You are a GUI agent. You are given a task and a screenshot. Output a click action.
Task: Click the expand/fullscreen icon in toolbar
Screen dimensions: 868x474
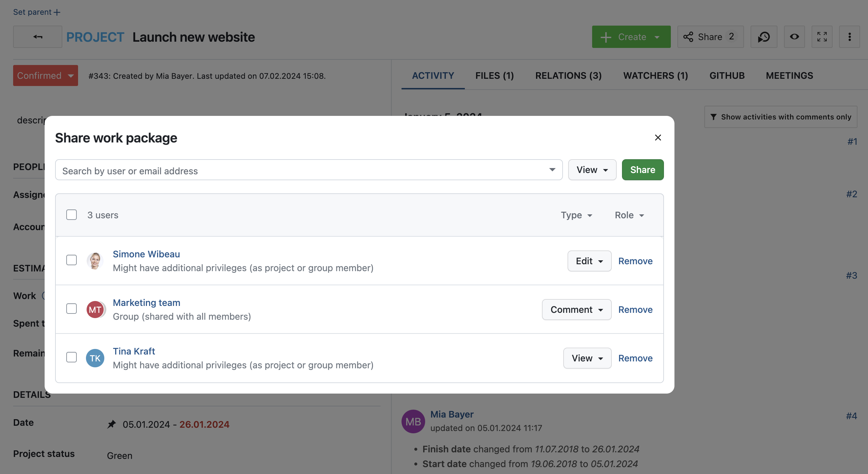click(x=822, y=36)
